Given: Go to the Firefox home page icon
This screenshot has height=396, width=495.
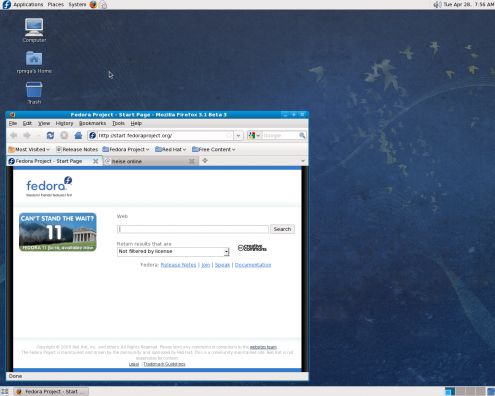Looking at the screenshot, I should coord(78,135).
